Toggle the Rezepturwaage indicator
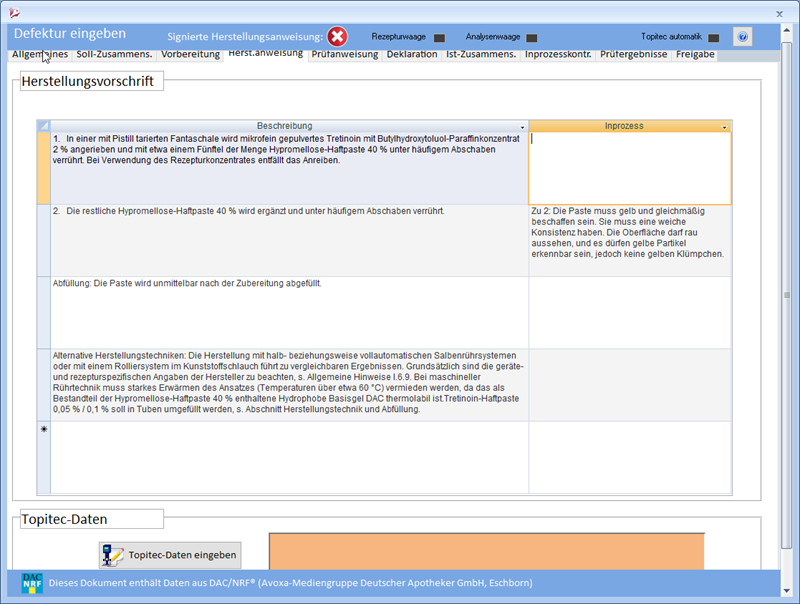Screen dimensions: 800x604 coord(439,38)
